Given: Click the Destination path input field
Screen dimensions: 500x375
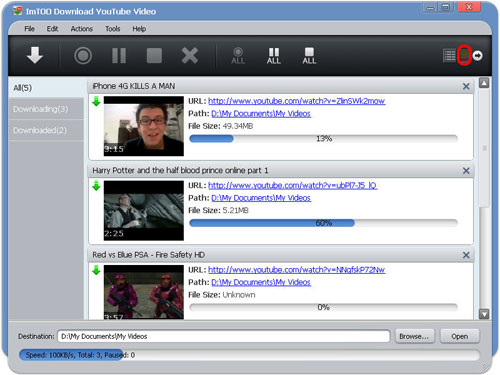Looking at the screenshot, I should 224,336.
